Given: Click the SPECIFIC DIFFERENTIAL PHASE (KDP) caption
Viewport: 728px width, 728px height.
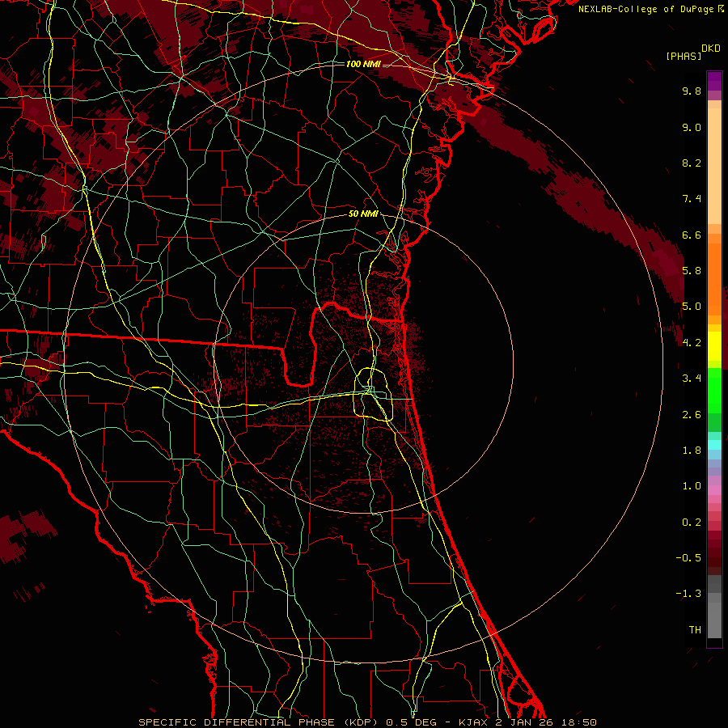Looking at the screenshot, I should pos(260,722).
